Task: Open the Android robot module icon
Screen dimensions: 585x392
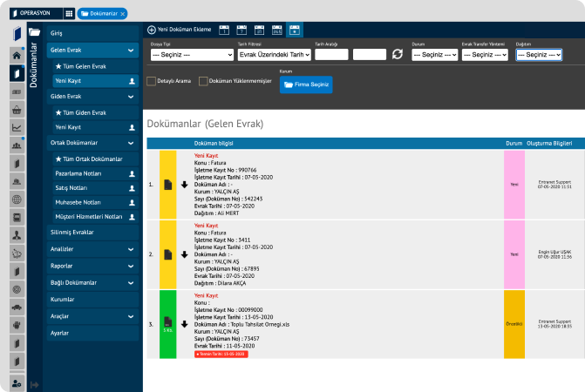Action: [x=17, y=325]
